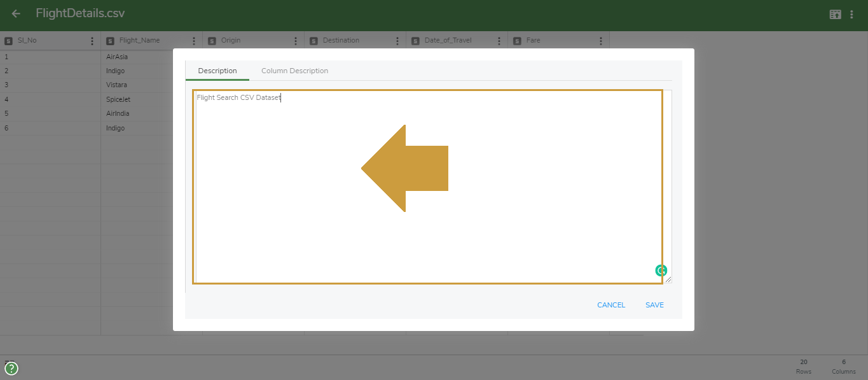Click the string type icon on Flight_Name column

110,40
